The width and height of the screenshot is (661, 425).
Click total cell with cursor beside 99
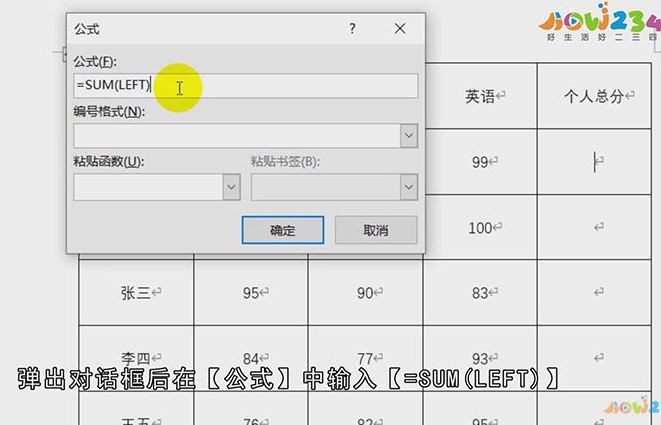594,161
